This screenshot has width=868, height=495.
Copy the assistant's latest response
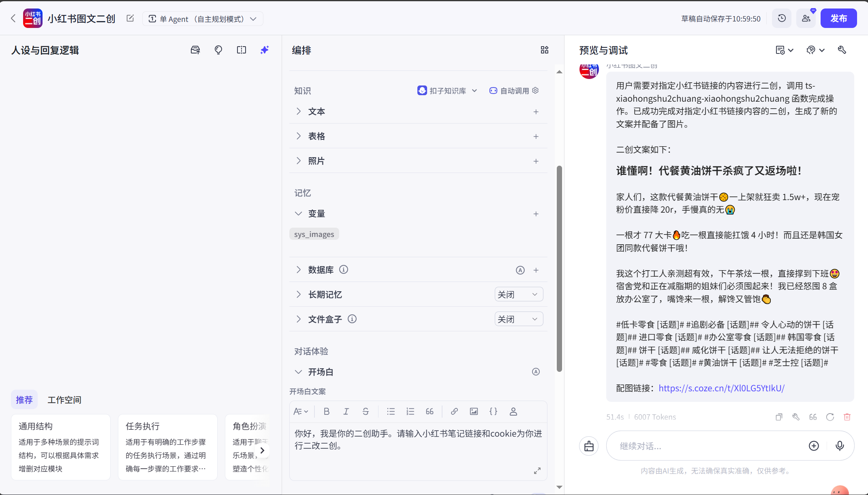point(778,417)
